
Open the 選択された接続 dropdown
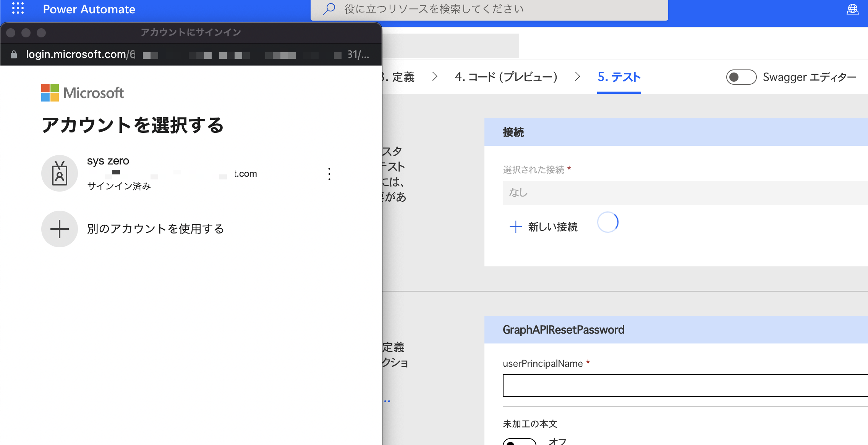[685, 193]
